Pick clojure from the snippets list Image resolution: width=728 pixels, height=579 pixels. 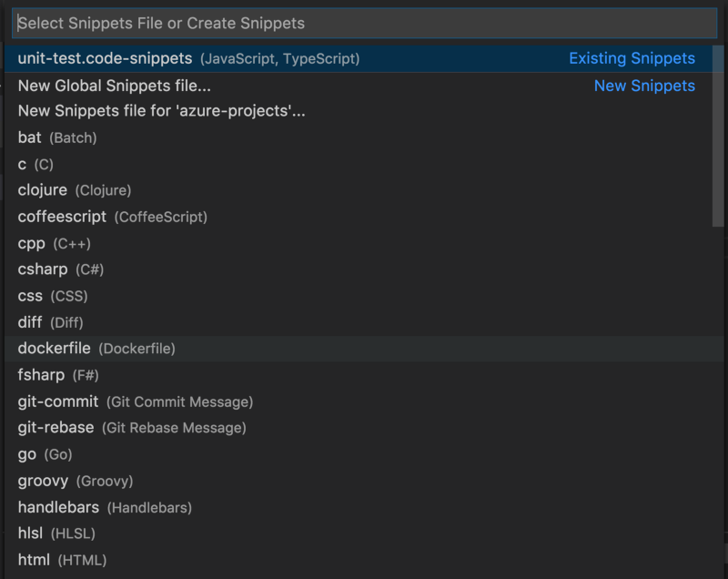pos(75,191)
